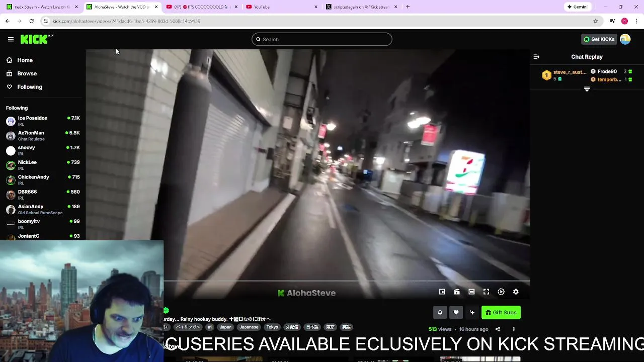Share this video via share icon
The width and height of the screenshot is (644, 362).
(x=498, y=329)
